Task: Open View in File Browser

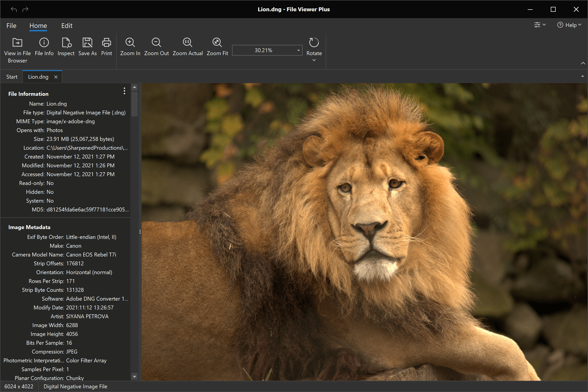Action: coord(17,49)
